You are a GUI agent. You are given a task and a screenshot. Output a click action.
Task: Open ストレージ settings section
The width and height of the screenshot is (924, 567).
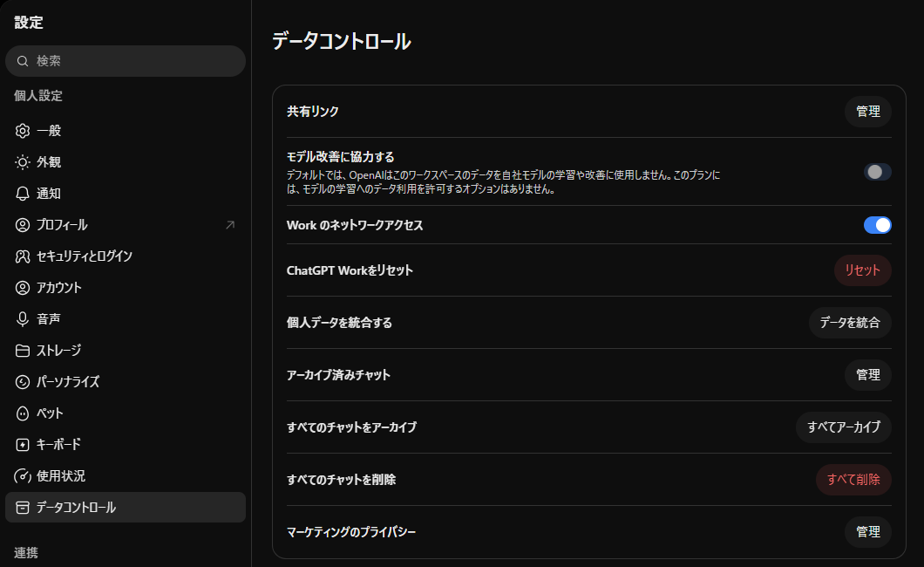[x=125, y=350]
